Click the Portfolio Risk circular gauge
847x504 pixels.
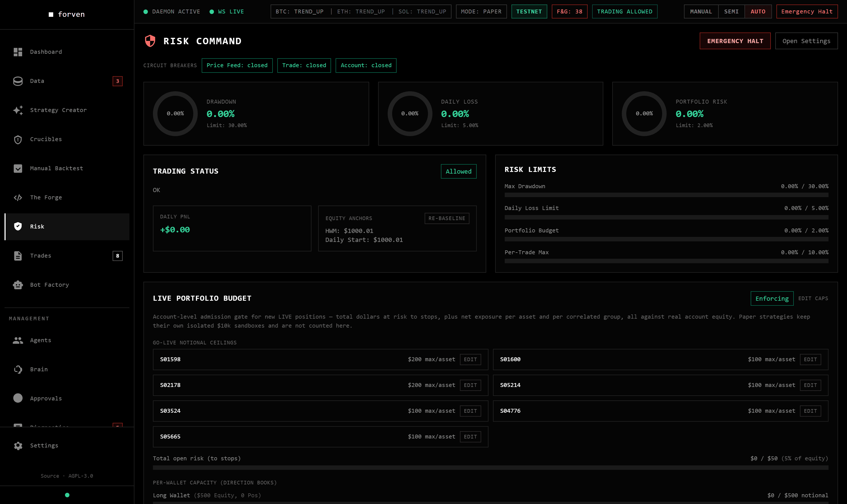tap(644, 114)
